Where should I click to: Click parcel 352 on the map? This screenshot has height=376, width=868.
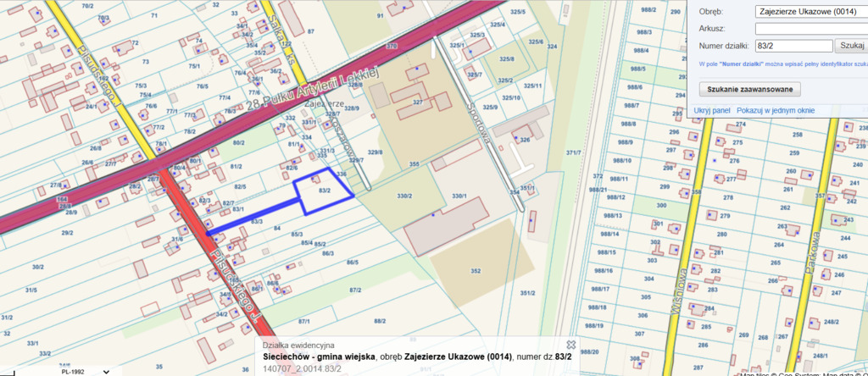[x=476, y=271]
